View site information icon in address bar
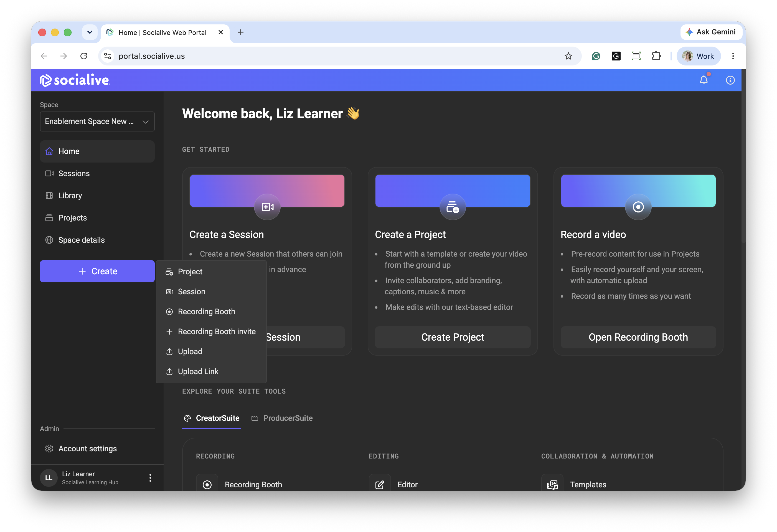This screenshot has width=777, height=532. [108, 56]
